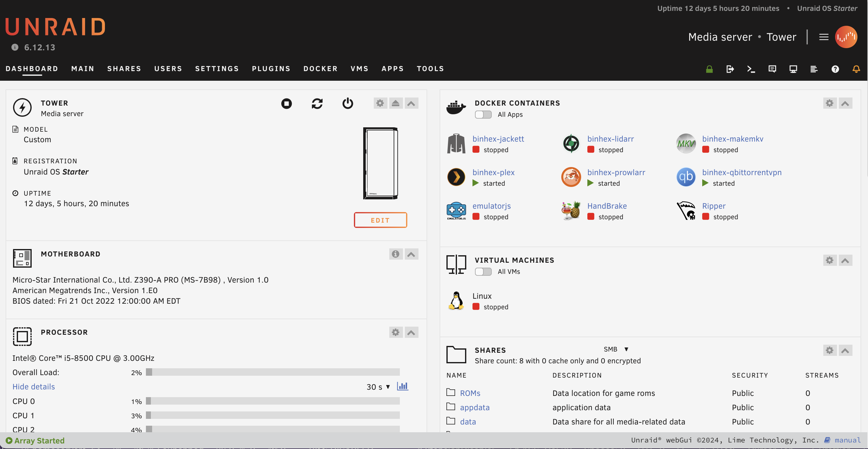Click the Ripper container icon
This screenshot has height=449, width=868.
tap(686, 211)
